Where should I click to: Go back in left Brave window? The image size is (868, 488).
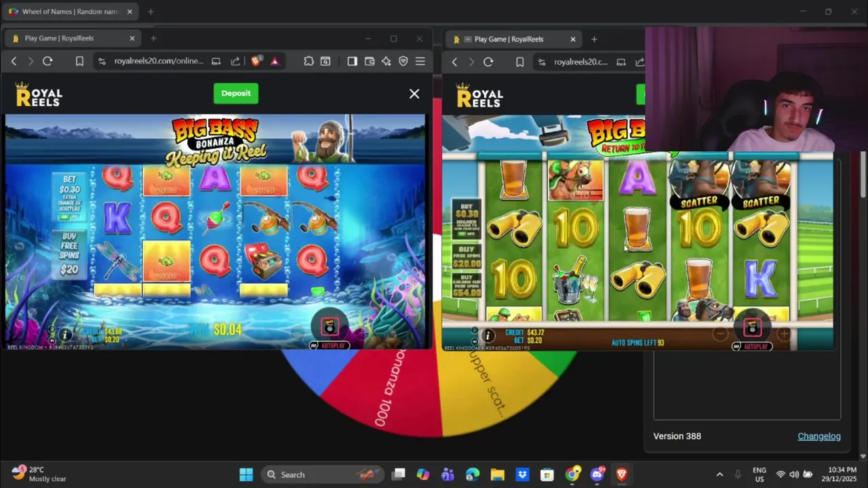pyautogui.click(x=14, y=61)
